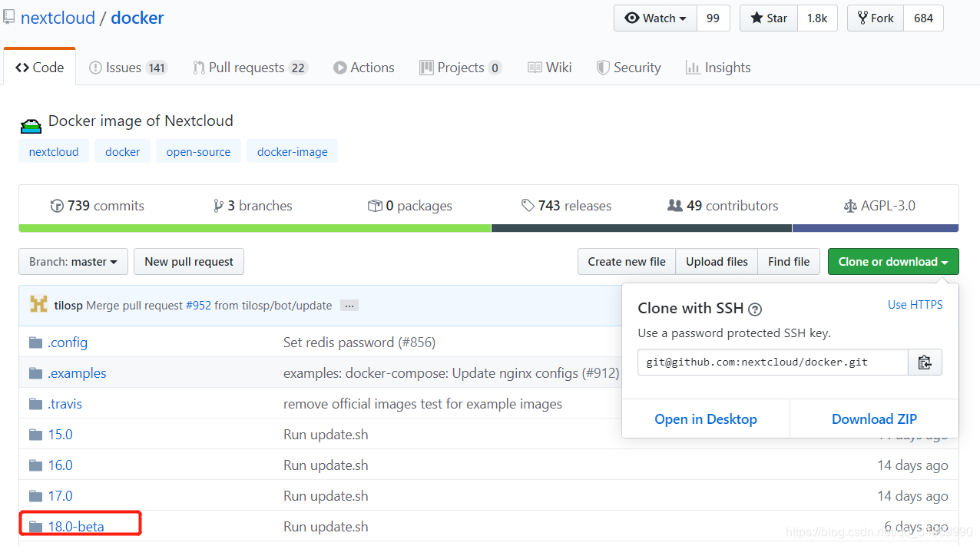Click the folder icon beside .config
Screen dimensions: 980x546
coord(35,342)
